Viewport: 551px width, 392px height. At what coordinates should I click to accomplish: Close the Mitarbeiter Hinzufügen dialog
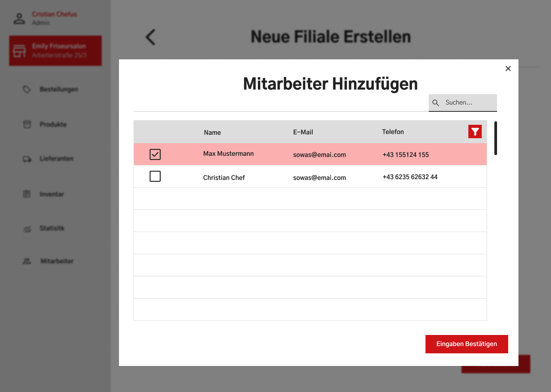(508, 69)
